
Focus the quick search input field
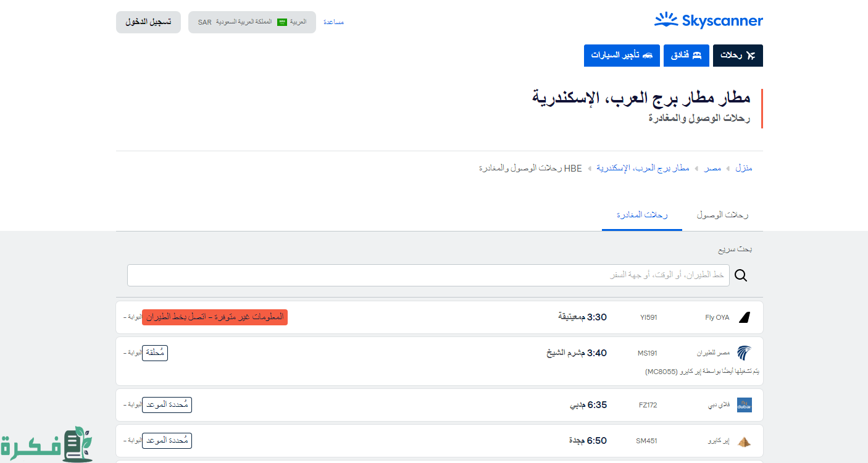pos(428,275)
